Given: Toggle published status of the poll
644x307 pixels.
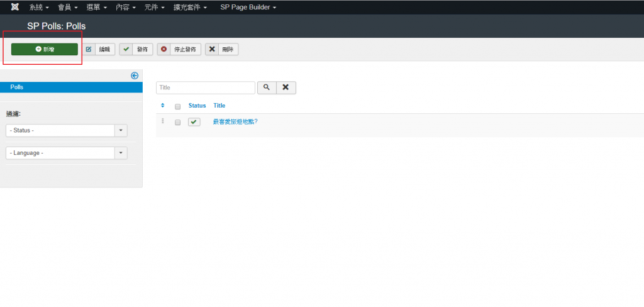Looking at the screenshot, I should click(x=194, y=122).
